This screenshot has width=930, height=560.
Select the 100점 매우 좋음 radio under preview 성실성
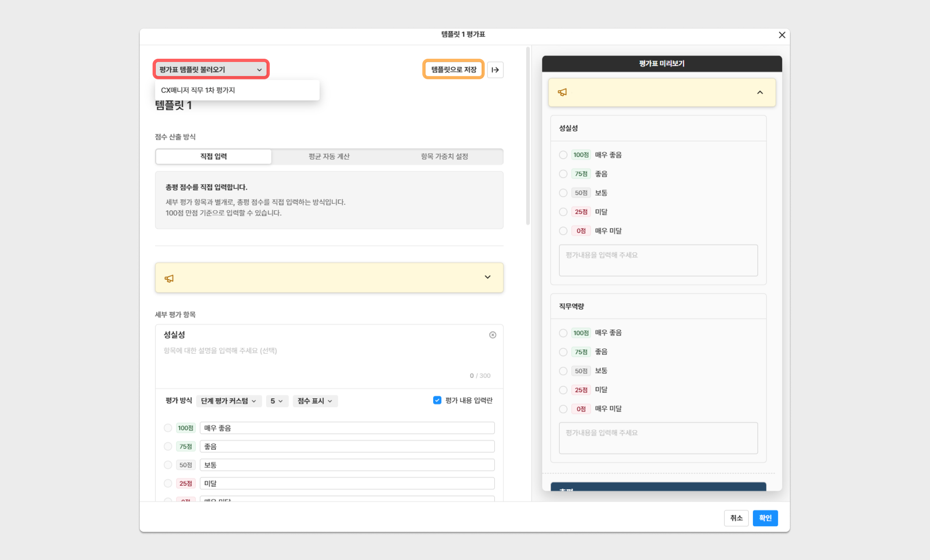[x=563, y=155]
